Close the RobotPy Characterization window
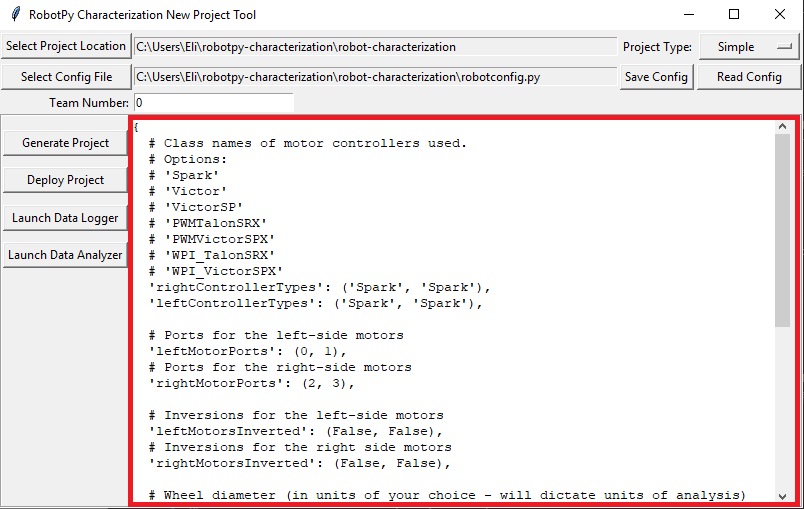Image resolution: width=804 pixels, height=509 pixels. (x=779, y=14)
